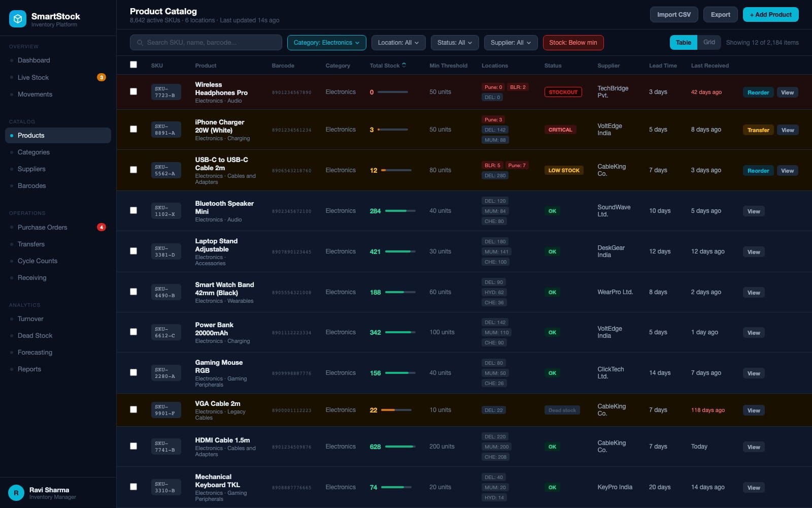This screenshot has width=812, height=508.
Task: Select the VGA Cable 2m row checkbox
Action: point(133,409)
